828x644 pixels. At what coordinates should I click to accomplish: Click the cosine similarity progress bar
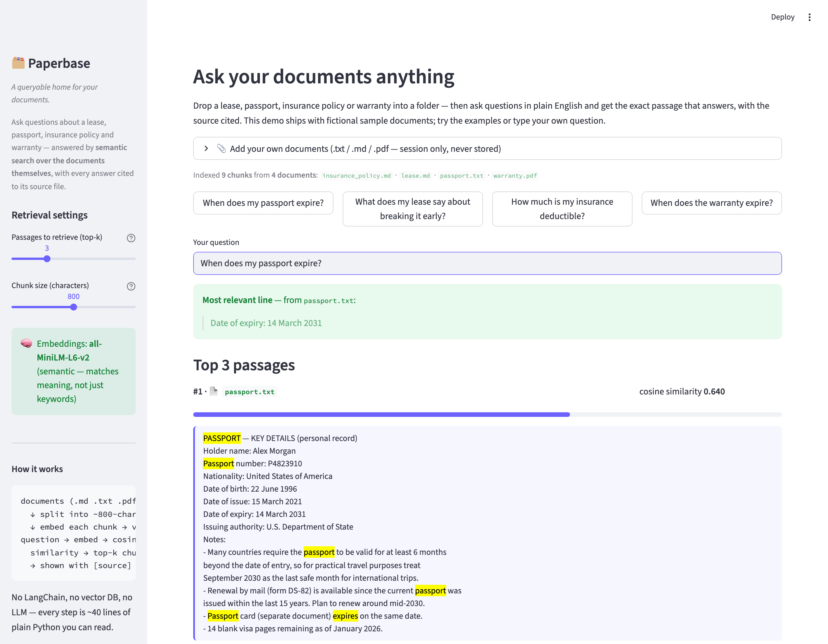(x=487, y=415)
